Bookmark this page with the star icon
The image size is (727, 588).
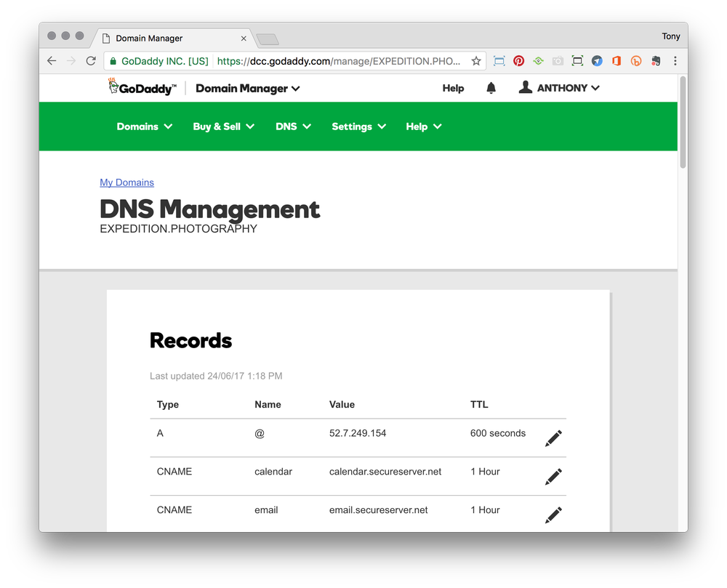coord(476,61)
